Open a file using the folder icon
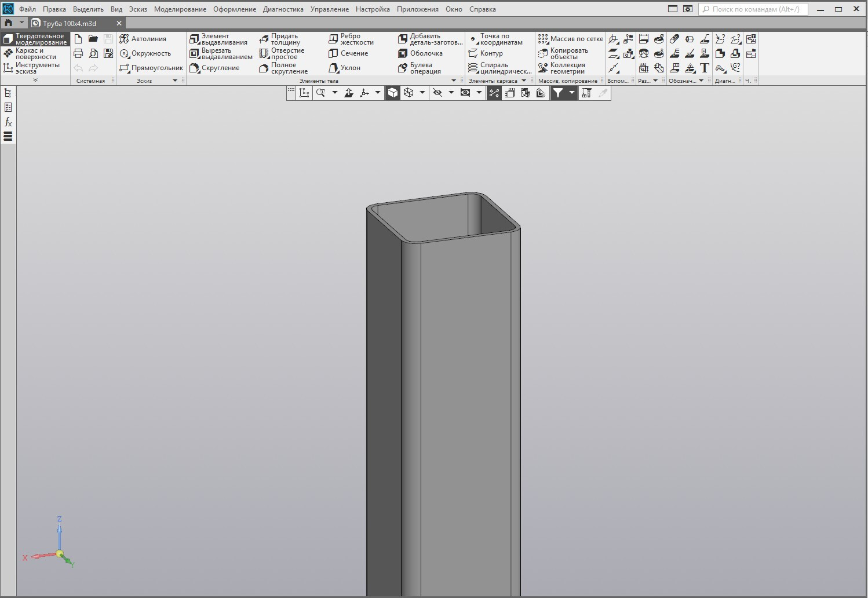This screenshot has width=868, height=598. [93, 39]
